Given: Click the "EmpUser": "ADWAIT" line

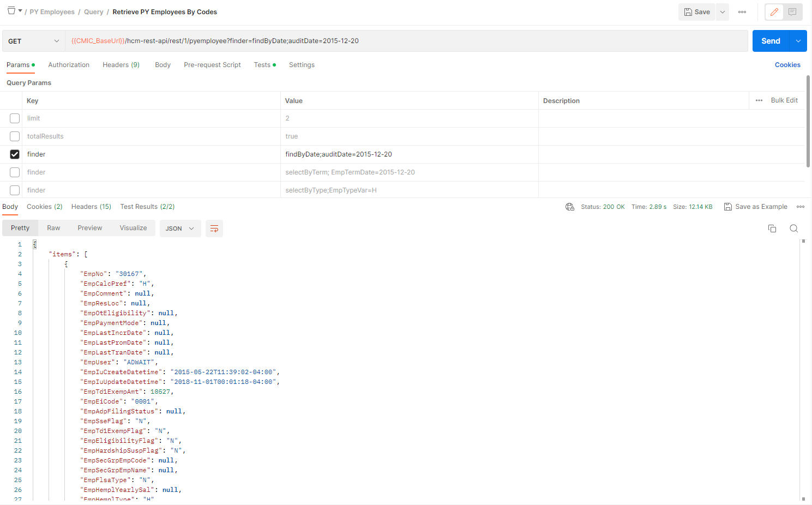Looking at the screenshot, I should [119, 362].
